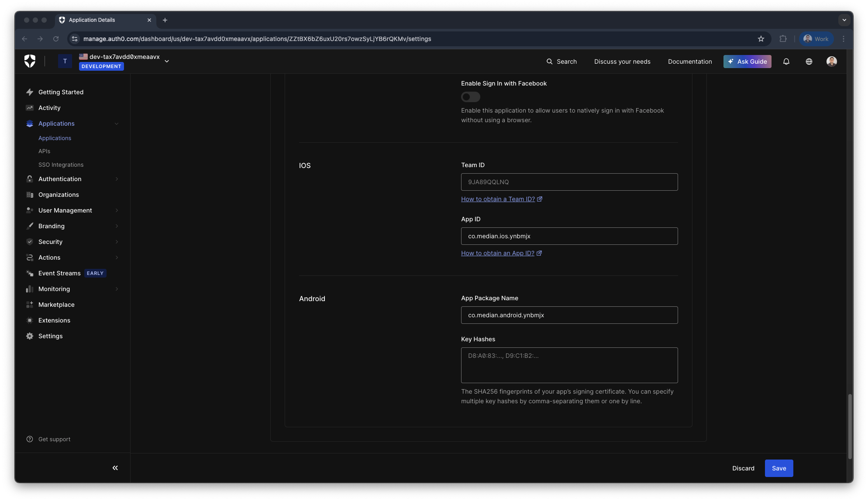Select the Documentation menu item
868x501 pixels.
pyautogui.click(x=690, y=62)
